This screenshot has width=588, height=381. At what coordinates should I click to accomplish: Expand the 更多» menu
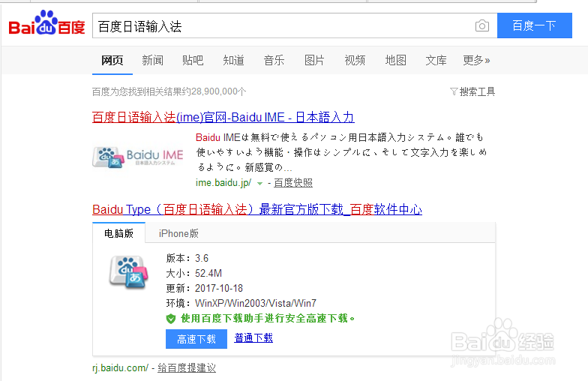pos(476,60)
